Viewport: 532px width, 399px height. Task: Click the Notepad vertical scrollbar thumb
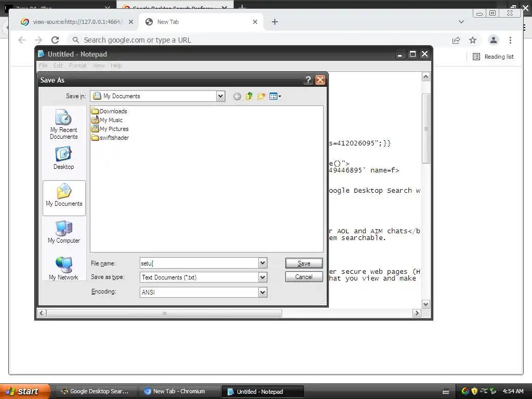click(x=426, y=129)
